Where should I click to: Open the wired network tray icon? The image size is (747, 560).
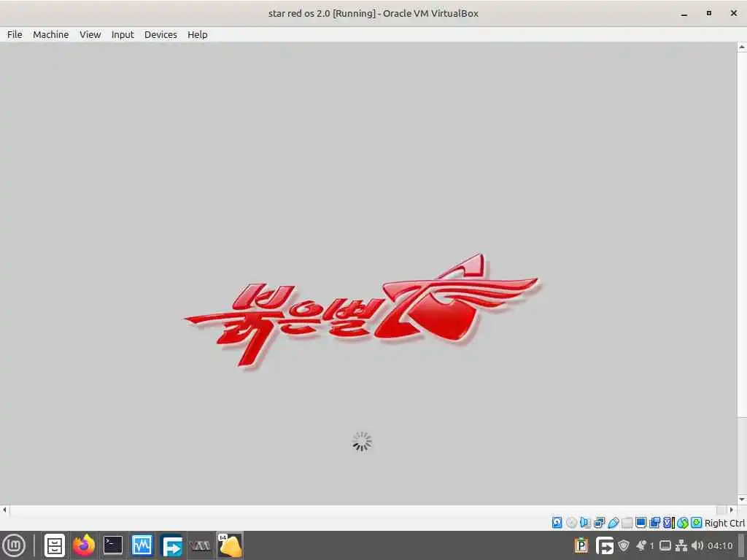click(681, 545)
